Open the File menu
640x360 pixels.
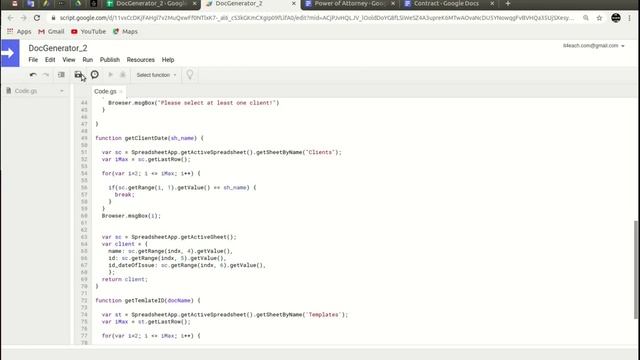[x=33, y=60]
